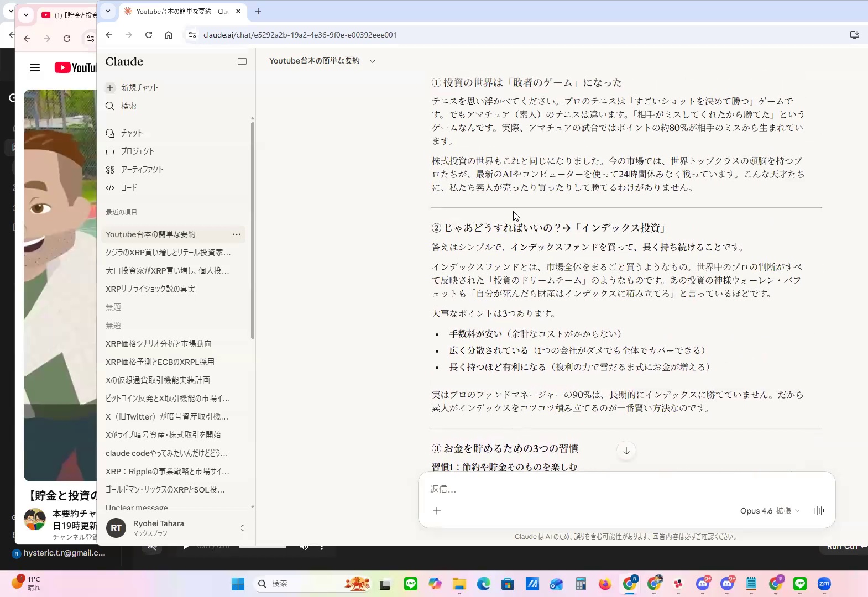
Task: Go back in the Claude browser window
Action: [109, 35]
